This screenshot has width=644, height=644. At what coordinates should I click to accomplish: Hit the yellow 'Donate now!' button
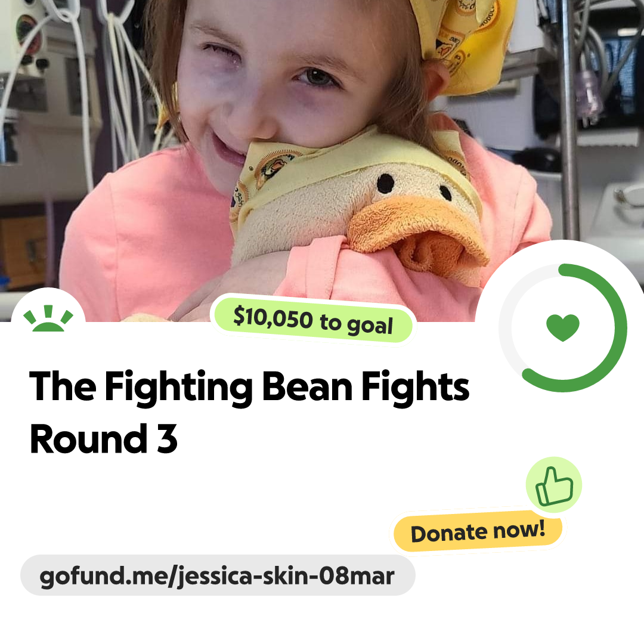pos(478,532)
